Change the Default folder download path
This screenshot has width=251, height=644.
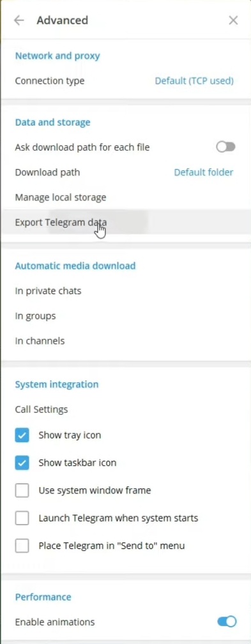(x=203, y=172)
